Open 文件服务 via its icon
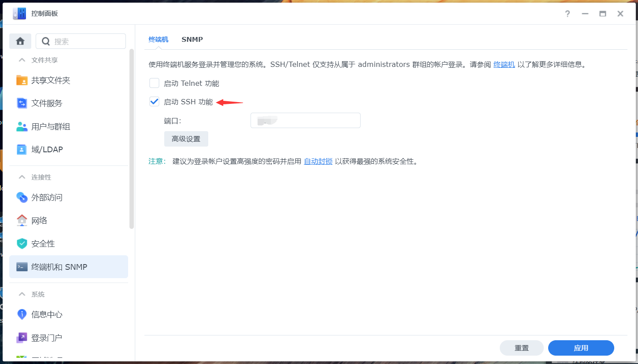This screenshot has width=638, height=364. click(22, 103)
